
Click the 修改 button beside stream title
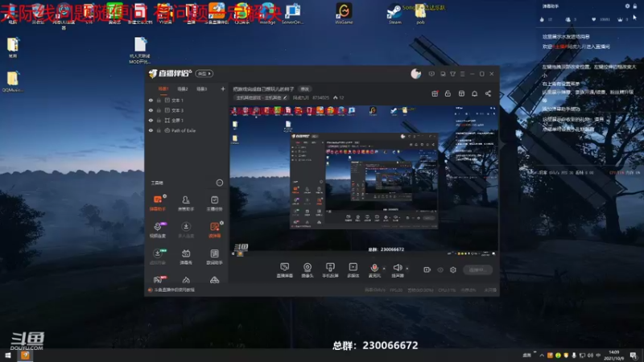(x=304, y=88)
